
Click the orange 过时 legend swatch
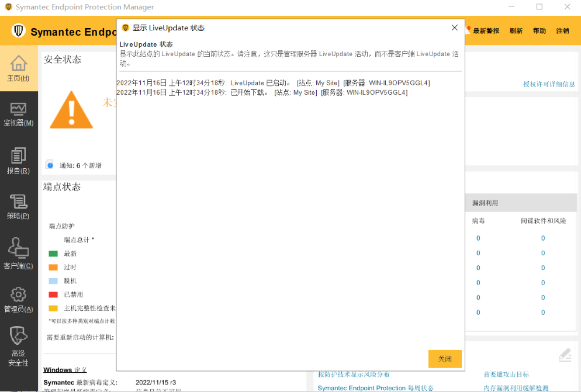pyautogui.click(x=53, y=267)
